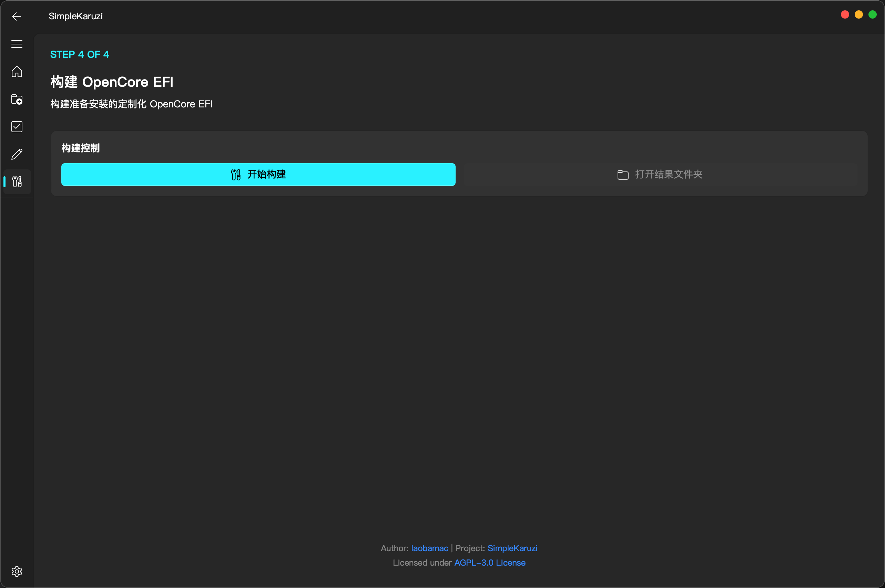This screenshot has height=588, width=885.
Task: Open the AGPL-3.0 License link
Action: coord(490,563)
